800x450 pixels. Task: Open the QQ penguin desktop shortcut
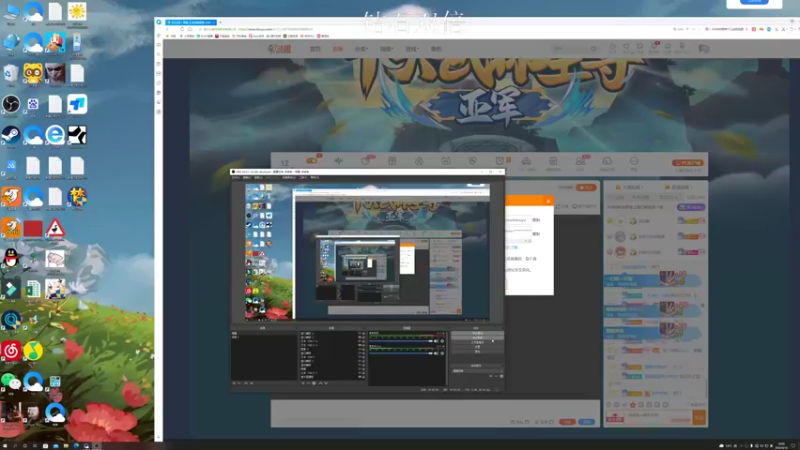click(x=11, y=259)
